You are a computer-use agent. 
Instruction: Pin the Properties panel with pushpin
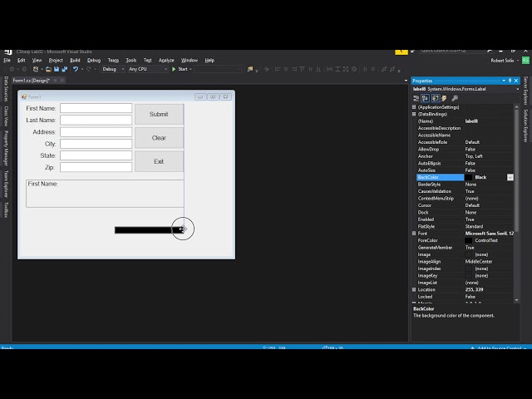coord(510,81)
